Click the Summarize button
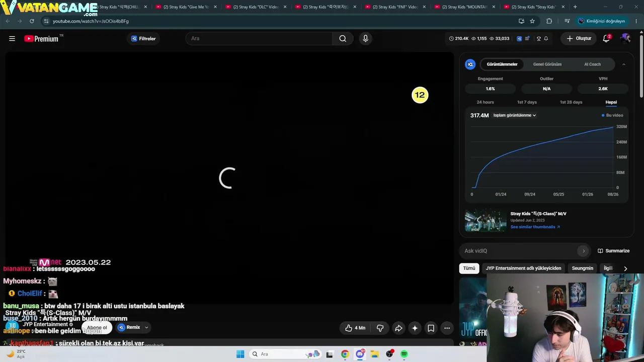Viewport: 644px width, 362px height. point(614,251)
